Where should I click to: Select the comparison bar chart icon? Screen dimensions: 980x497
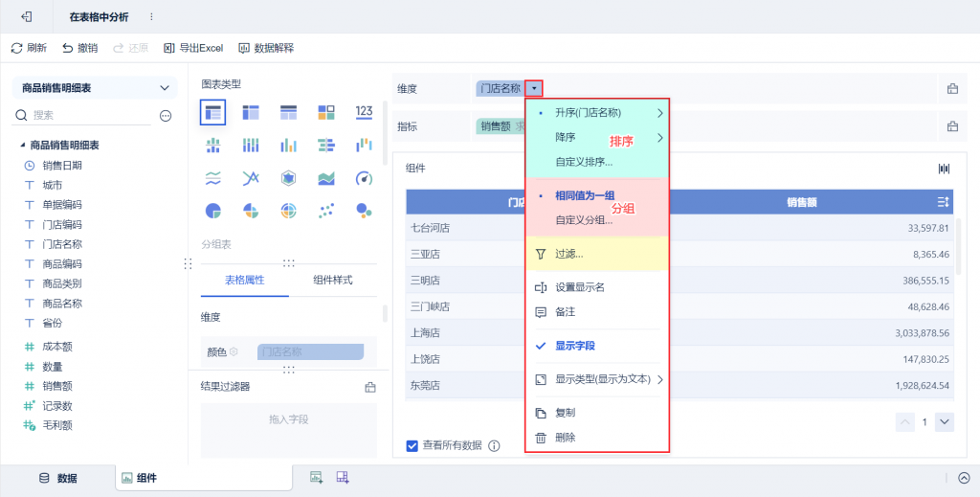tap(326, 146)
